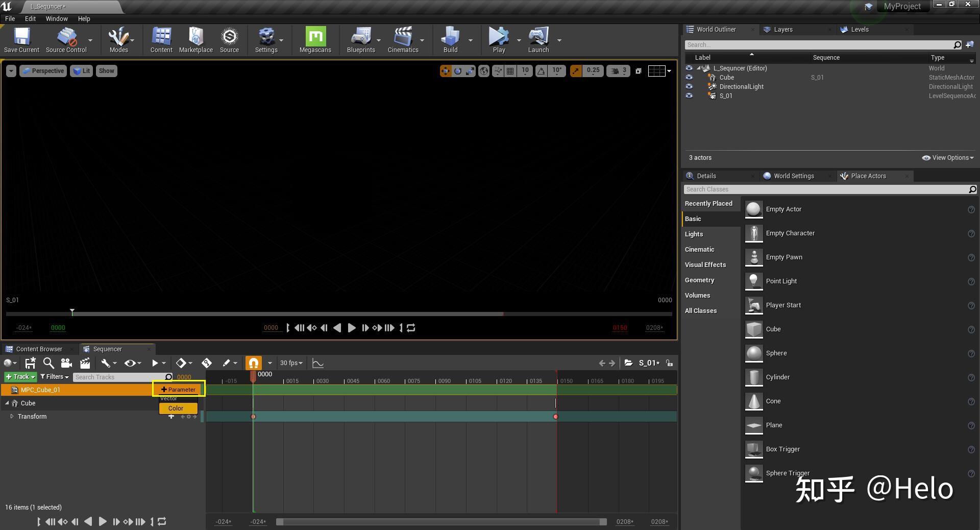Expand the Transform track for Cube
Viewport: 980px width, 530px height.
click(12, 416)
